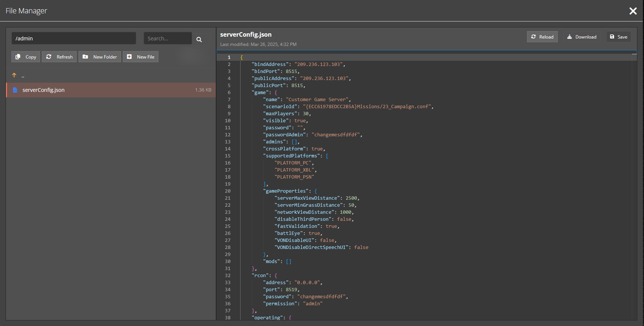Focus the Search text box
The width and height of the screenshot is (644, 326).
[x=167, y=39]
